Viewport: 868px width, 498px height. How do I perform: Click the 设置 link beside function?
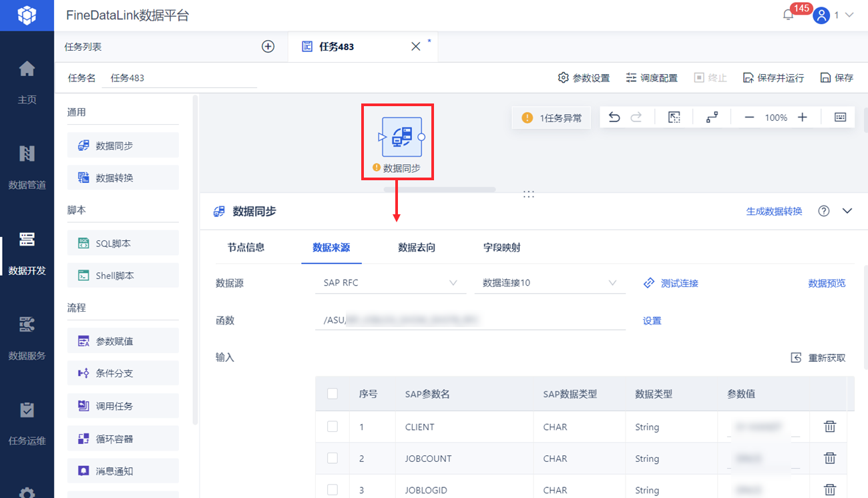point(652,320)
